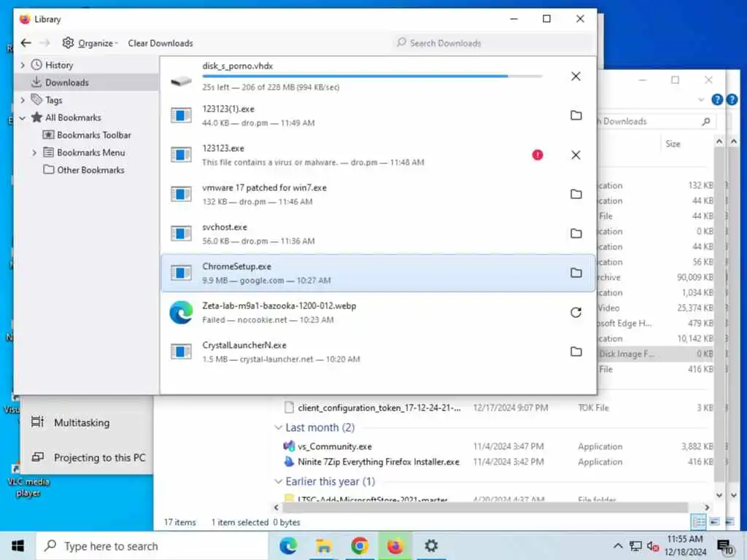Show 123123(1).exe in its folder

point(576,115)
